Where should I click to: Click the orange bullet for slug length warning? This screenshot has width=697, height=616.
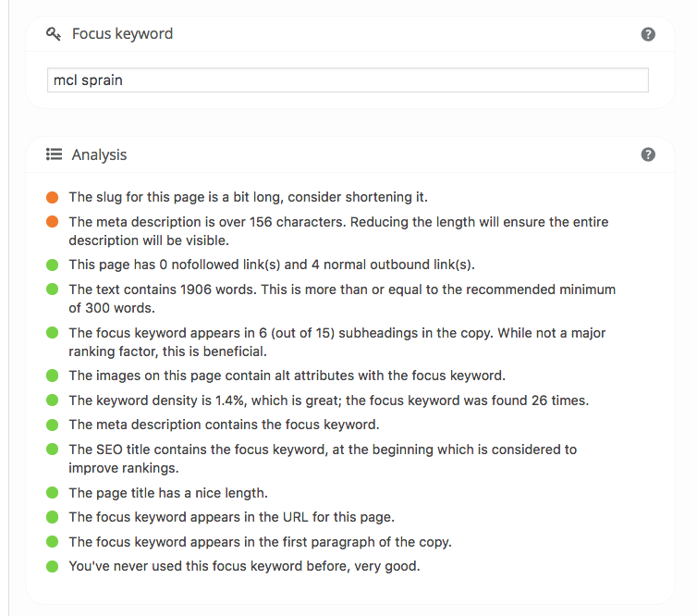click(x=52, y=197)
